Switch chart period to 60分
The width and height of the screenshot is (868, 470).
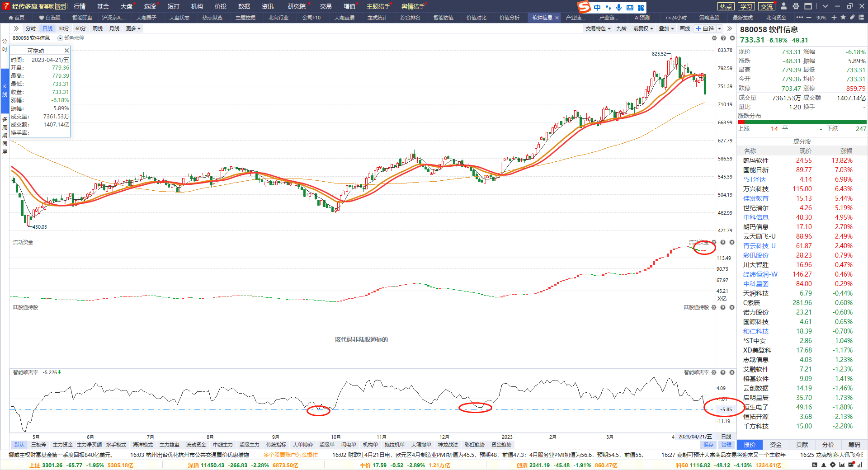tap(80, 28)
